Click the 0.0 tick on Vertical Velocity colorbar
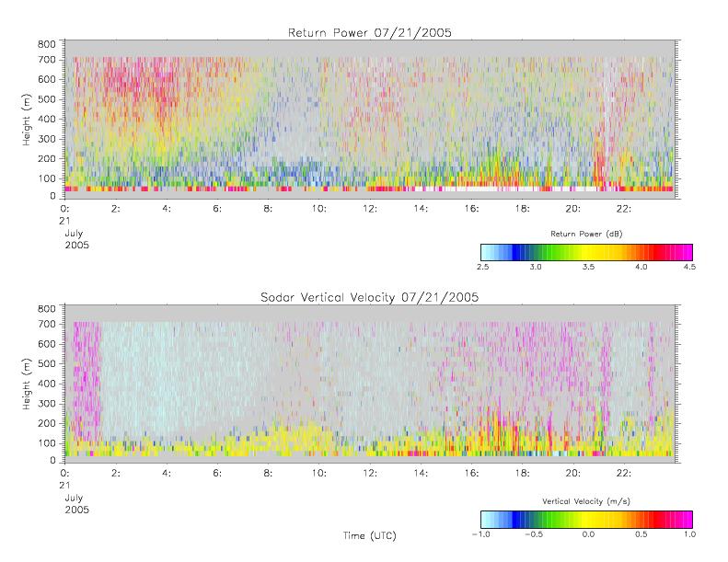This screenshot has width=728, height=562. pos(588,534)
